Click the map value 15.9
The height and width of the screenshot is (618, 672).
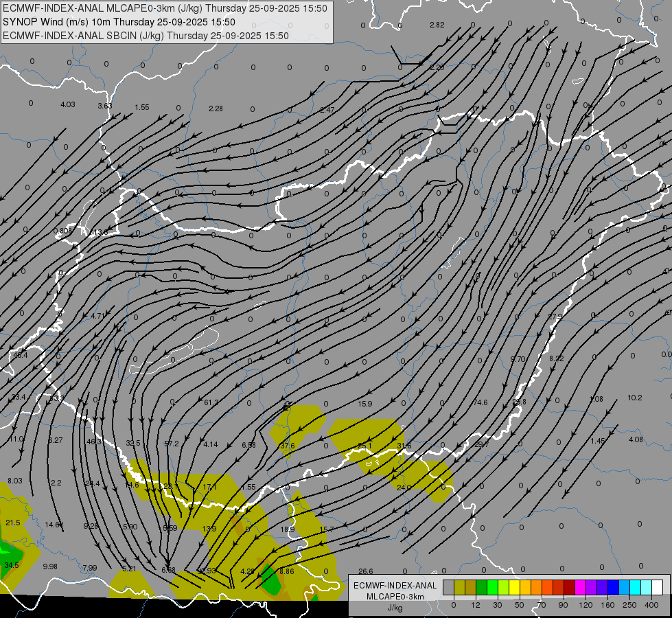pyautogui.click(x=365, y=404)
